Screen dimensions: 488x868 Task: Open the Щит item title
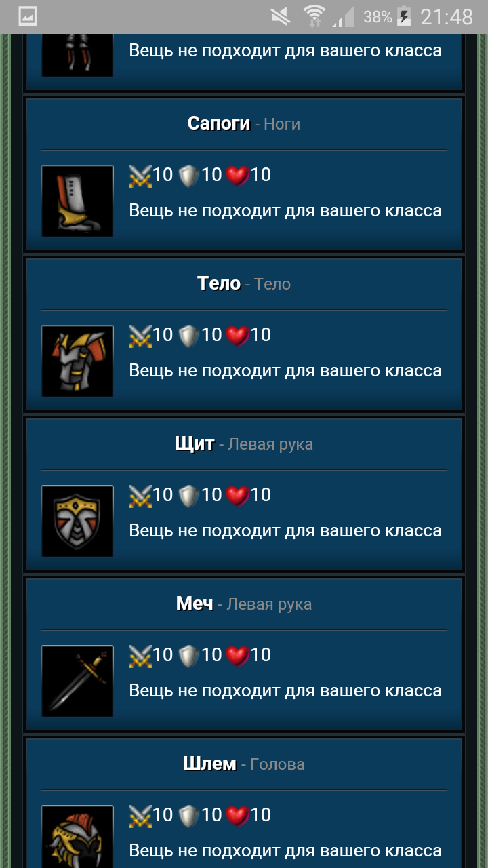click(x=195, y=443)
